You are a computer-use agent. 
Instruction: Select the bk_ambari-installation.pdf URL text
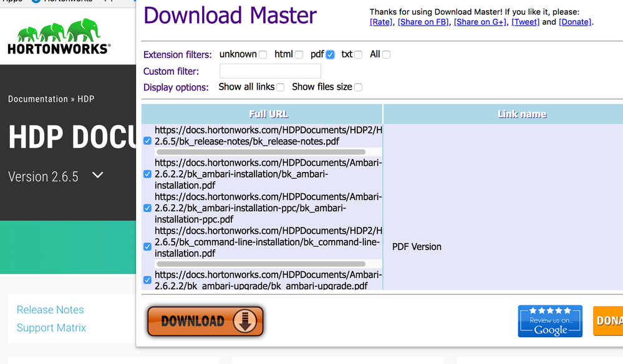(x=268, y=174)
